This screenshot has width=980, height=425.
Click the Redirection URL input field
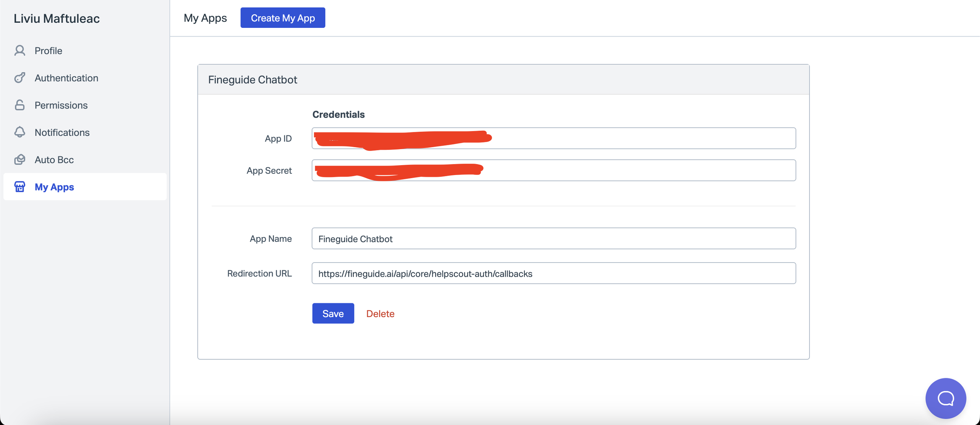click(553, 273)
